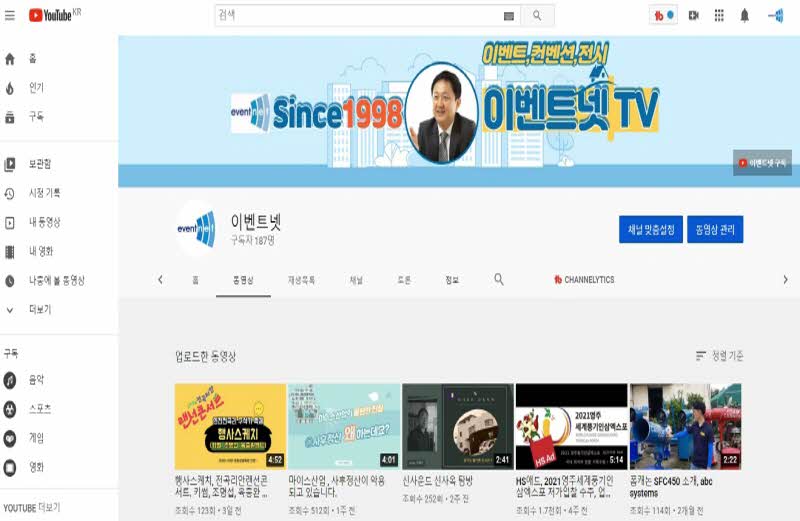Open 시청 기록 (watch history) in sidebar
The height and width of the screenshot is (521, 800).
pos(44,193)
